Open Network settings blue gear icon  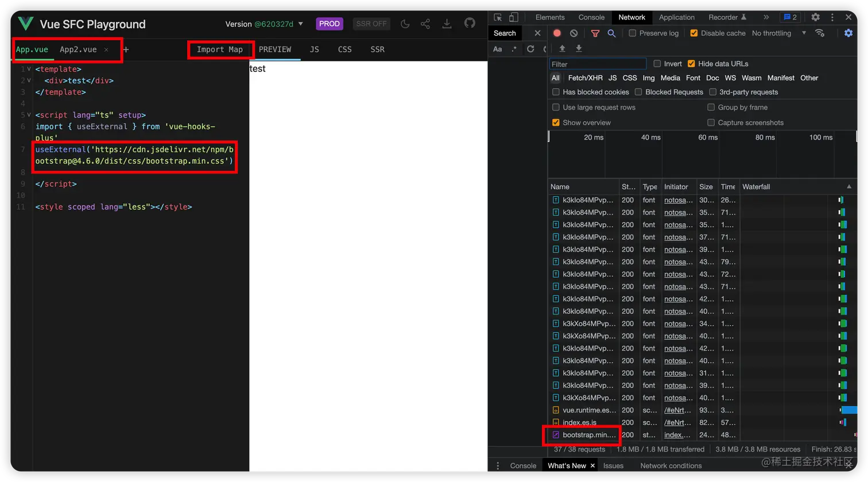tap(848, 33)
